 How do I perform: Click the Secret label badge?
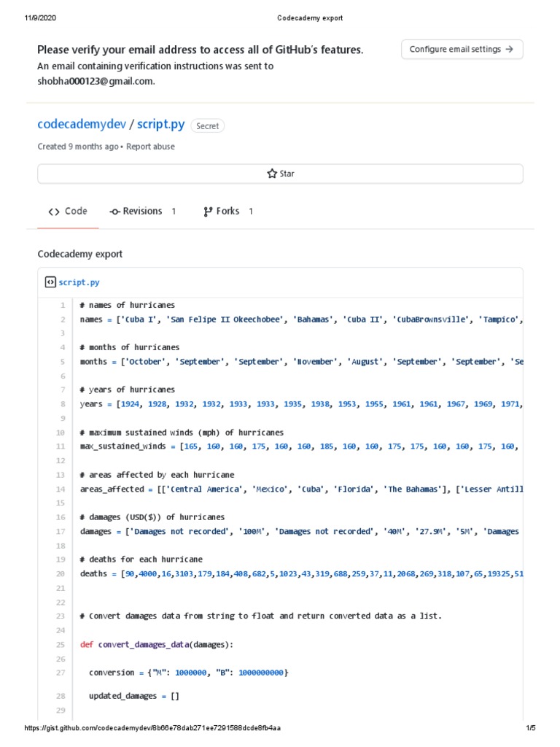coord(208,126)
